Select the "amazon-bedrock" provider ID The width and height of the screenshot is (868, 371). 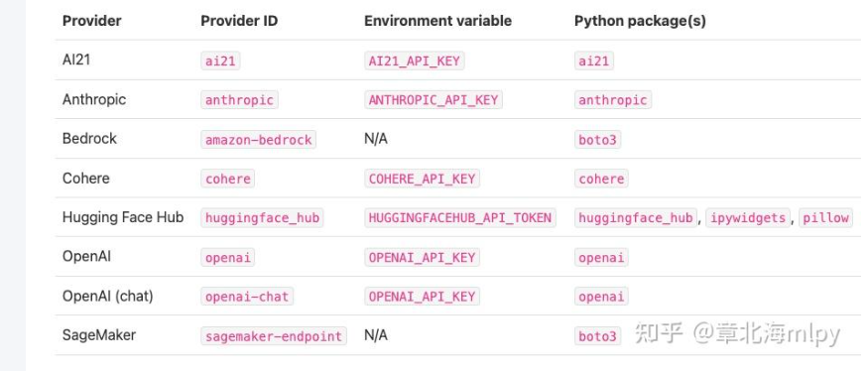[x=259, y=140]
